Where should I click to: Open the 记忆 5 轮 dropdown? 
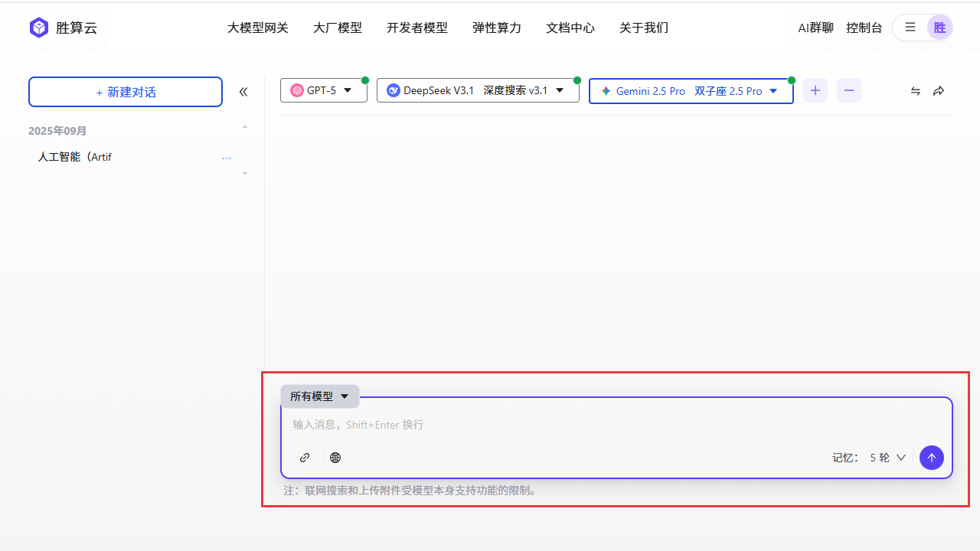[887, 458]
